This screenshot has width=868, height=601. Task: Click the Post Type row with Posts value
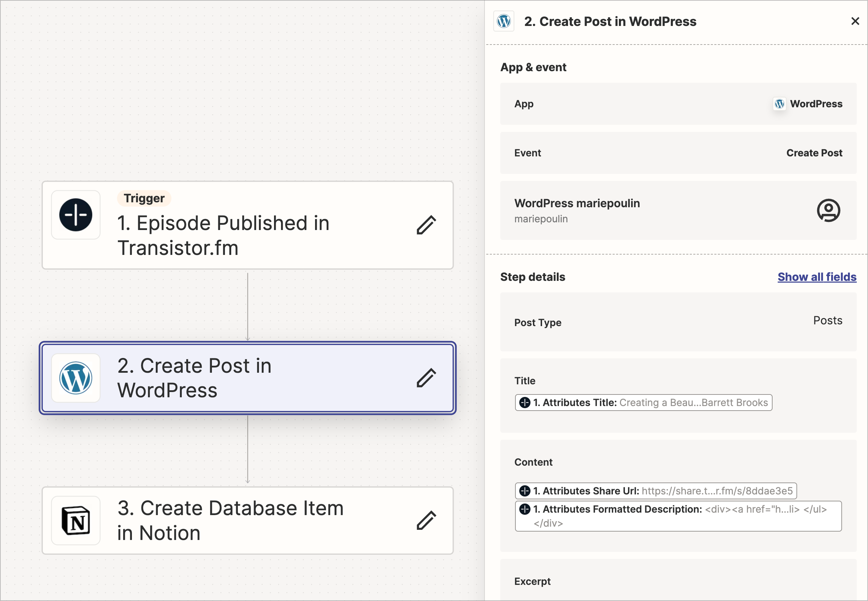tap(678, 322)
